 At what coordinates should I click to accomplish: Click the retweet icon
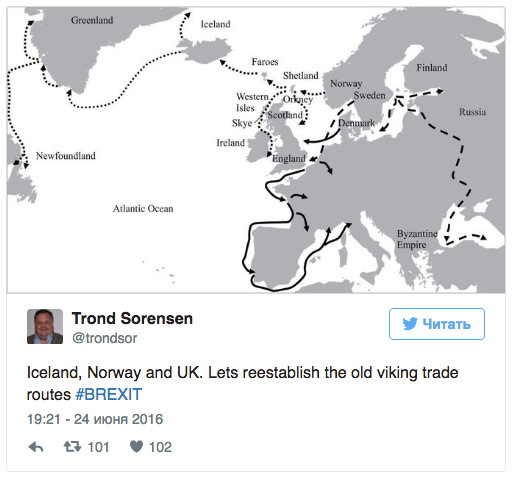click(72, 447)
